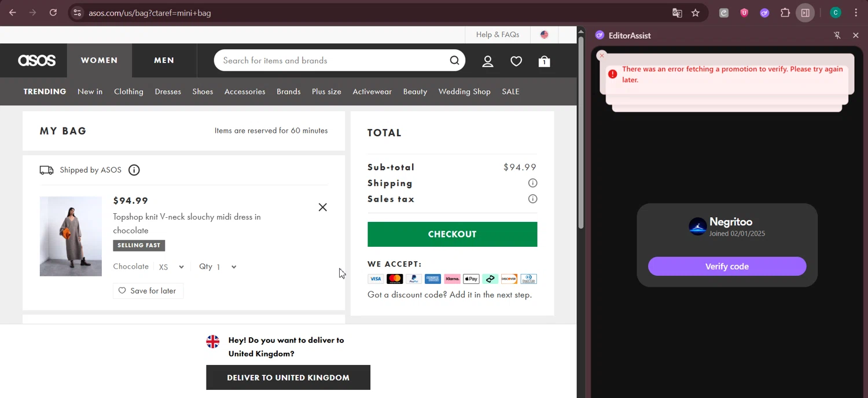
Task: Open the grey C extension icon
Action: pos(724,13)
